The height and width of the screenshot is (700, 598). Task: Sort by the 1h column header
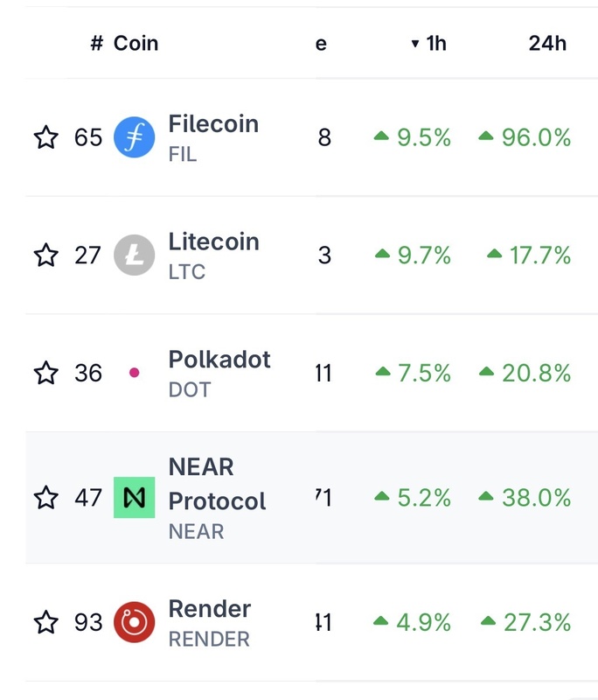pos(429,43)
